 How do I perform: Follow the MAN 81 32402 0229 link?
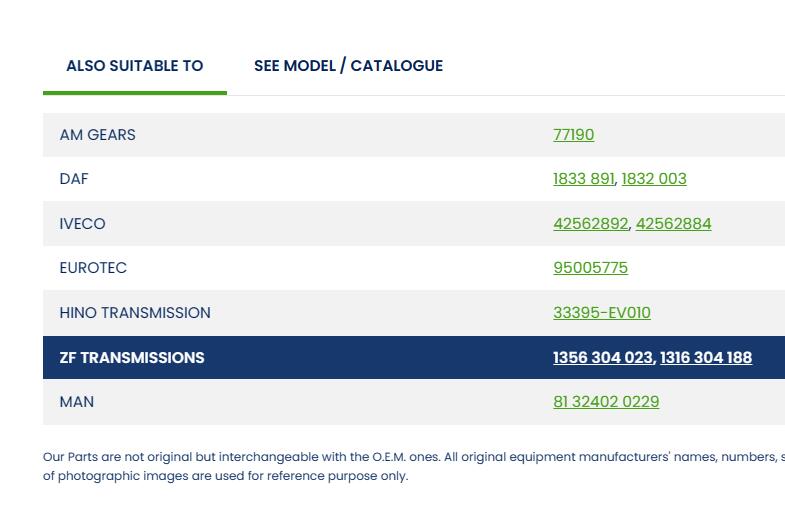click(x=606, y=402)
